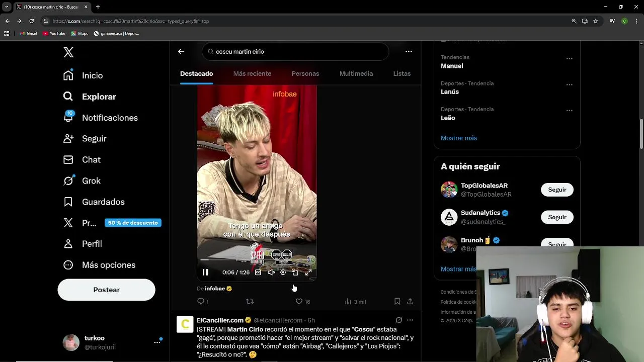Open the Lanús trend
The height and width of the screenshot is (362, 644).
click(x=450, y=92)
